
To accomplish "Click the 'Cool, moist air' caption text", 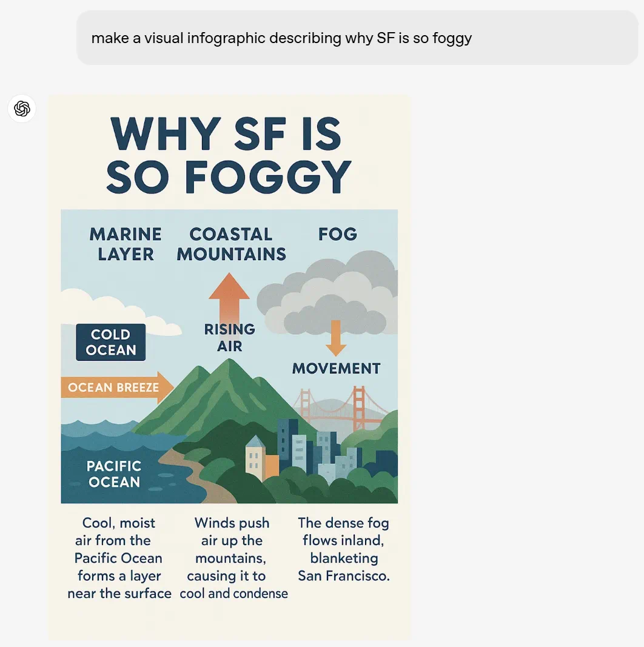I will click(119, 558).
